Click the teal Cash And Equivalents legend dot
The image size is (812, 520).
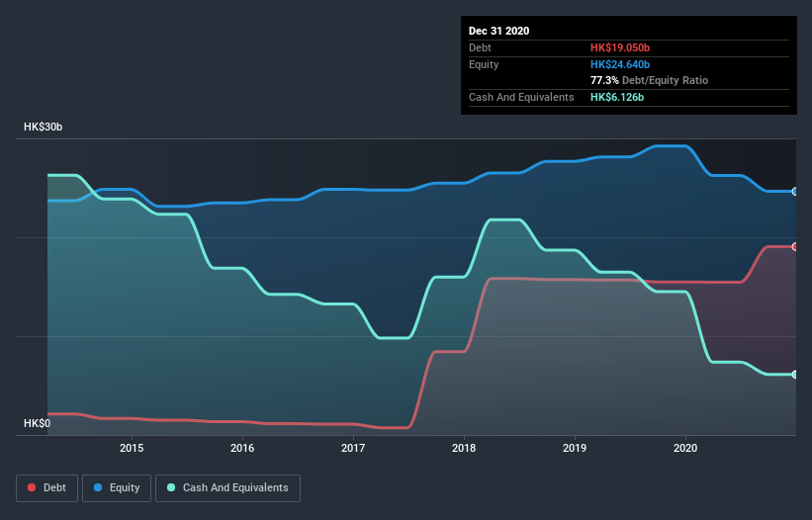171,487
